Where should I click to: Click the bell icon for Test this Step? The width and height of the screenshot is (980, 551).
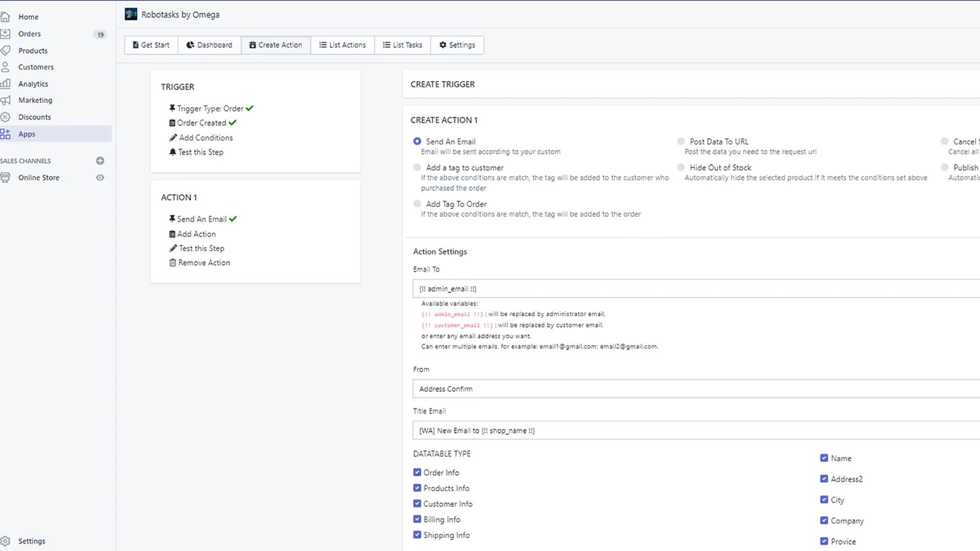[173, 152]
